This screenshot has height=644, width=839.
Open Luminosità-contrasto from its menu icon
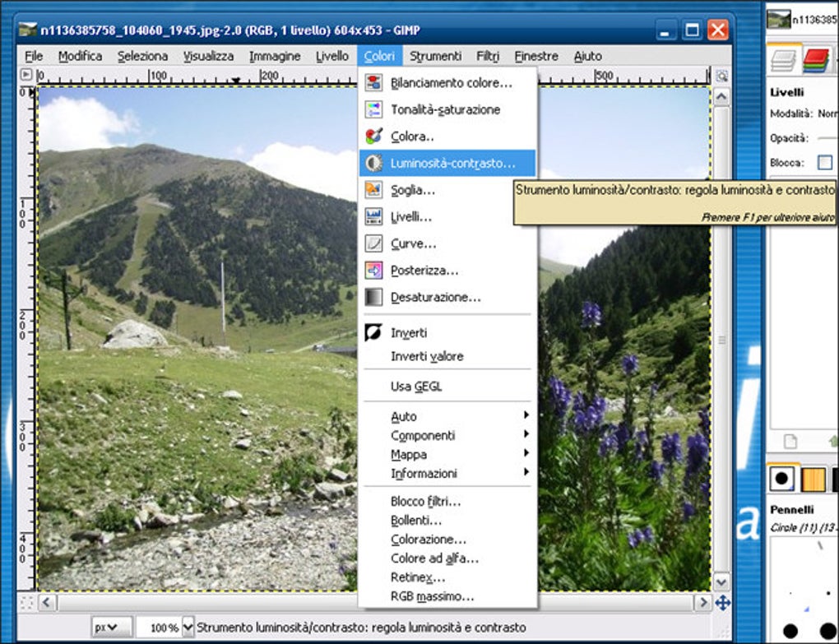373,163
